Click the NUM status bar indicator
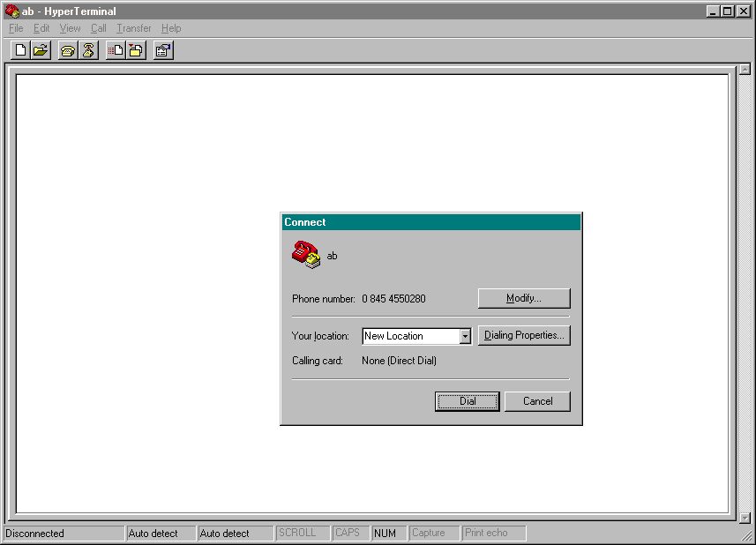756x545 pixels. point(389,534)
